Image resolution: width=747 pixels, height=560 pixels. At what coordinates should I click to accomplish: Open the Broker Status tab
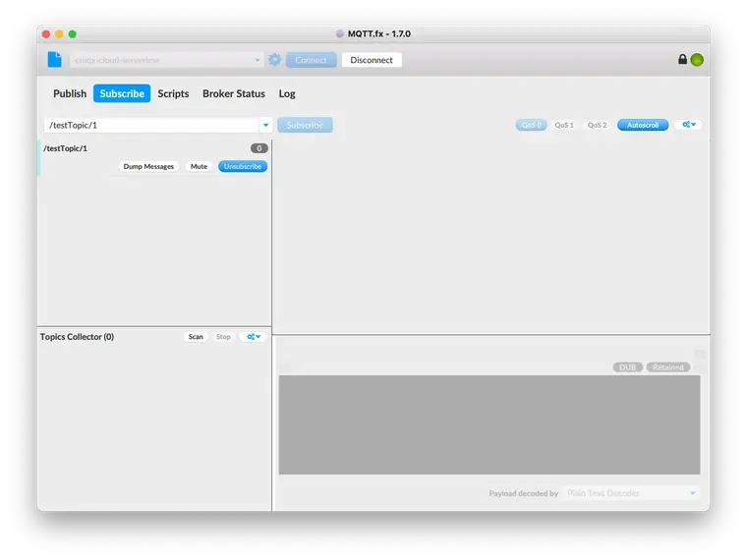pyautogui.click(x=234, y=93)
